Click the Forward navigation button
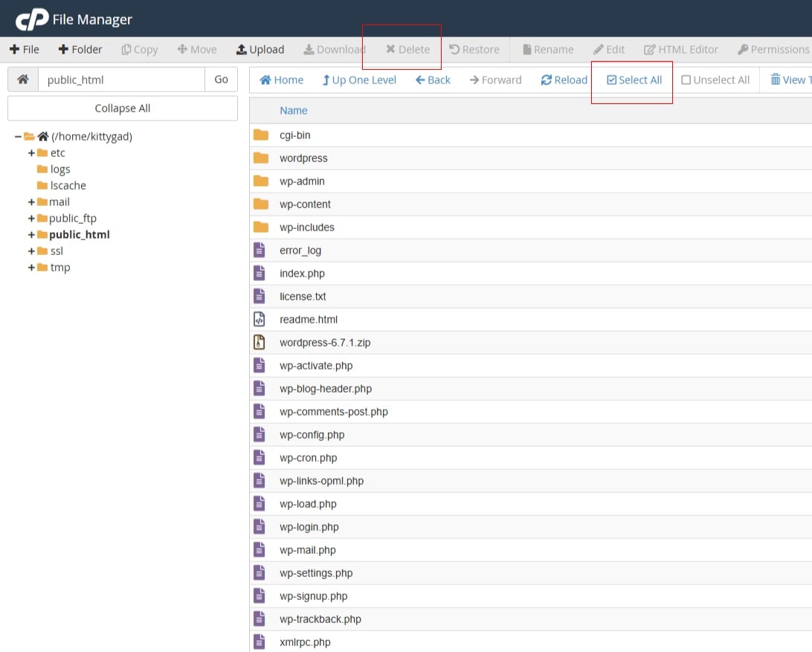 [x=495, y=80]
